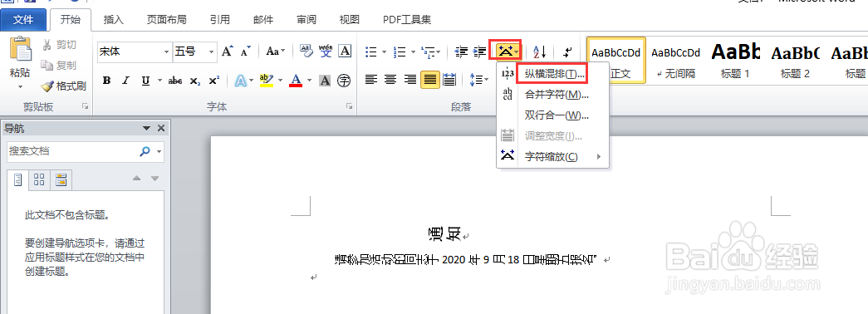This screenshot has width=868, height=314.
Task: Click the Asian Layout ribbon button
Action: [x=508, y=52]
